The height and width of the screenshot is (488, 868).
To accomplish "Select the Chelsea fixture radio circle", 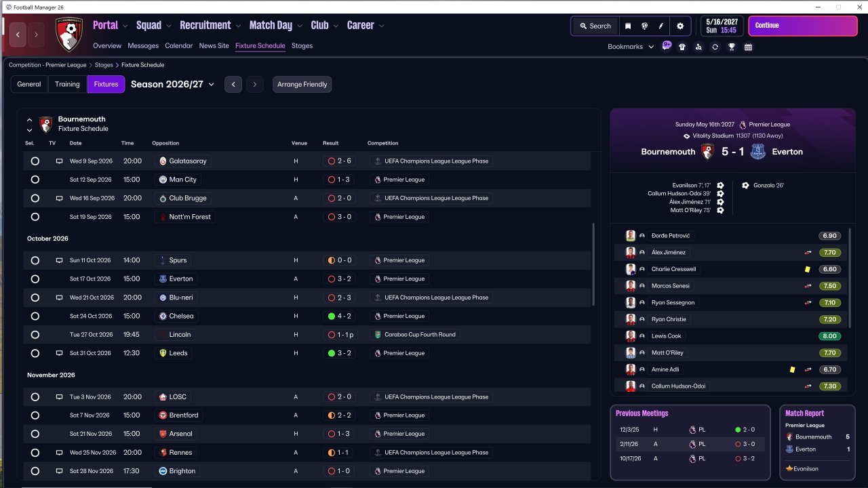I will tap(35, 316).
